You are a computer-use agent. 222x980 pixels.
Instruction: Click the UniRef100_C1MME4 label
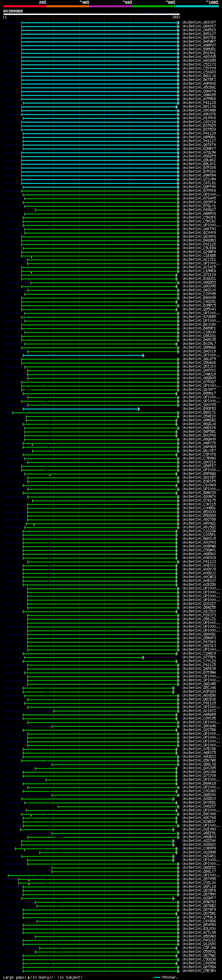199,271
